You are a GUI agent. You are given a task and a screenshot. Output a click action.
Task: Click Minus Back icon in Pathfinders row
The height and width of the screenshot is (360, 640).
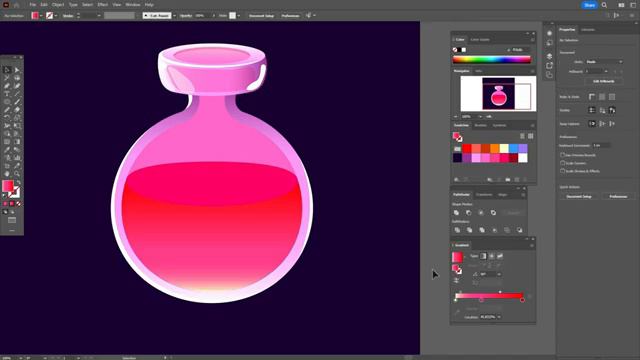coord(519,230)
